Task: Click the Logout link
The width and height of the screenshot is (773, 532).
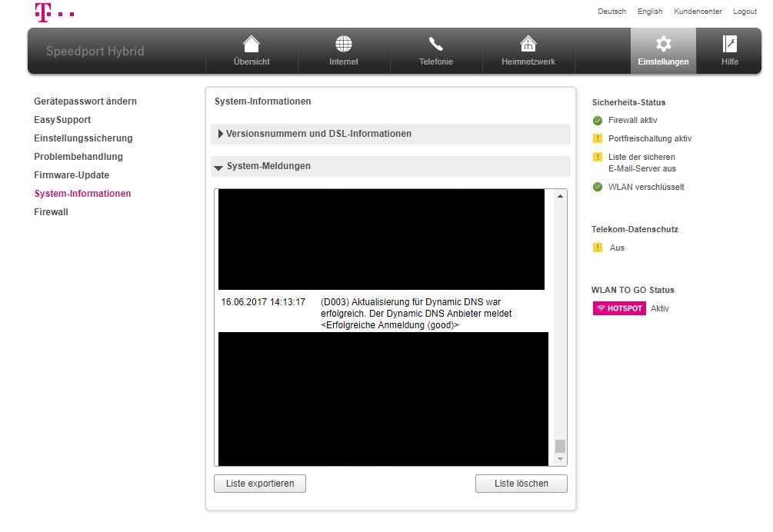Action: tap(745, 12)
